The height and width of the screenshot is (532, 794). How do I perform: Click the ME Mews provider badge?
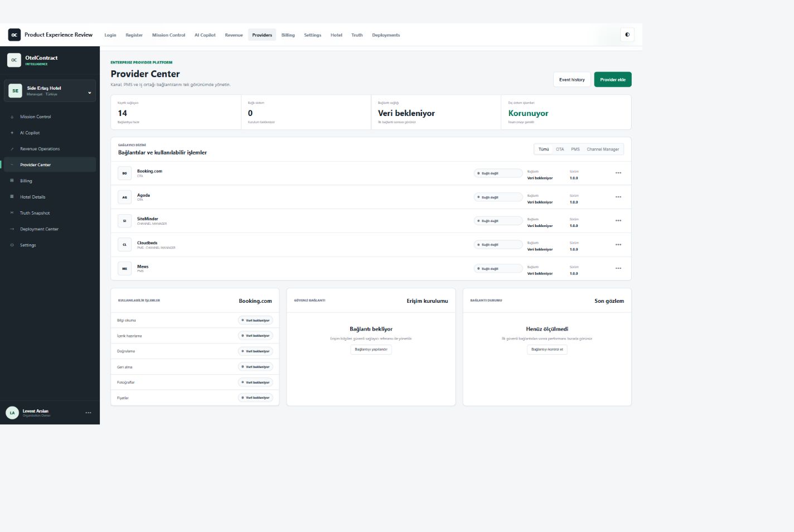point(124,269)
